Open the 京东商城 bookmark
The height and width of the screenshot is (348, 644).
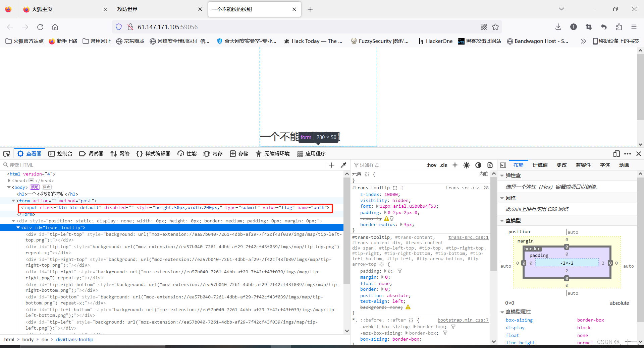(x=130, y=41)
